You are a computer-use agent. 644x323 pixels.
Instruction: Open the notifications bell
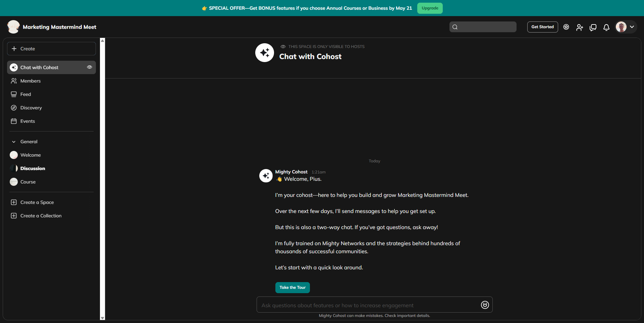pyautogui.click(x=606, y=27)
